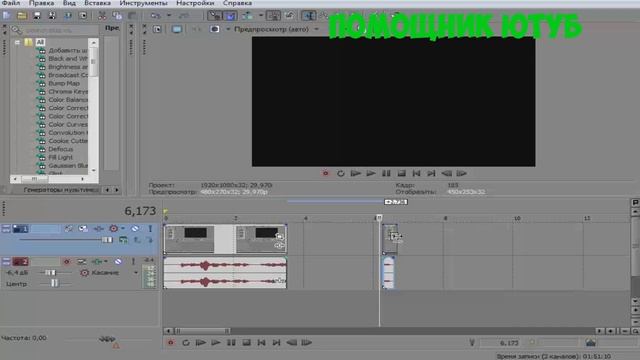Click Play in the timeline transport bar
Screen dimensions: 640x360
(x=216, y=343)
